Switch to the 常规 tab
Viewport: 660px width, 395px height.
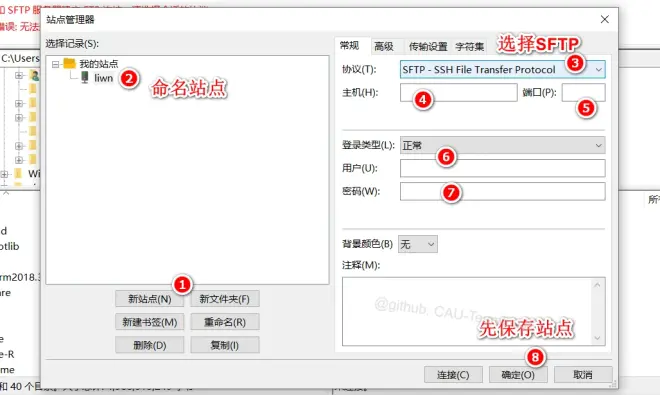pyautogui.click(x=349, y=45)
